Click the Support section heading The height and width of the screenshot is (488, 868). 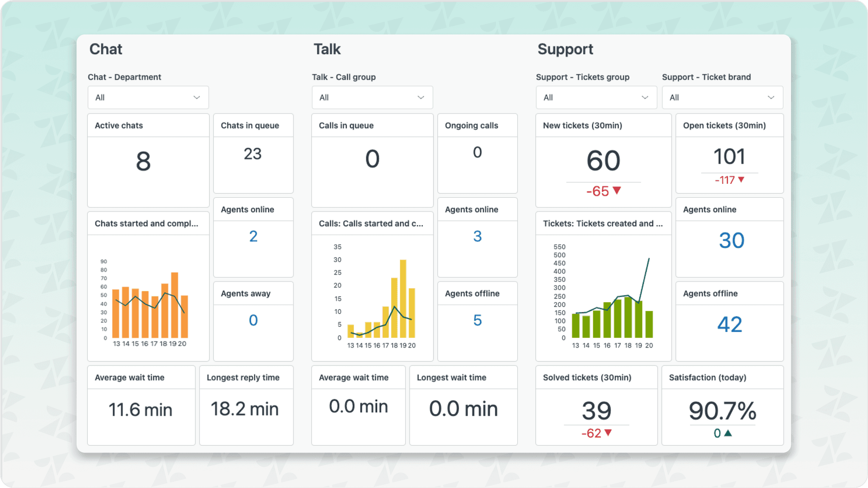(565, 49)
